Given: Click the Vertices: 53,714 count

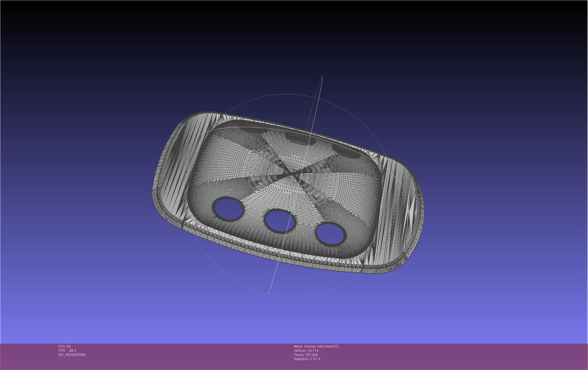Looking at the screenshot, I should coord(306,351).
